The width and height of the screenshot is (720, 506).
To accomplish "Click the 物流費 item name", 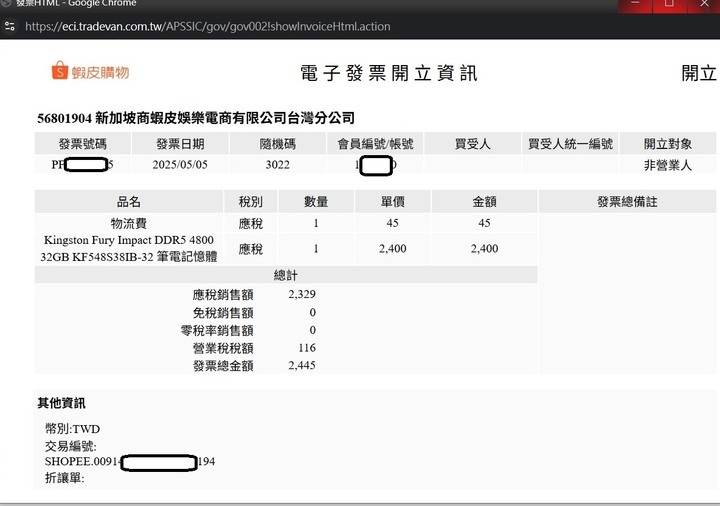I will point(129,224).
